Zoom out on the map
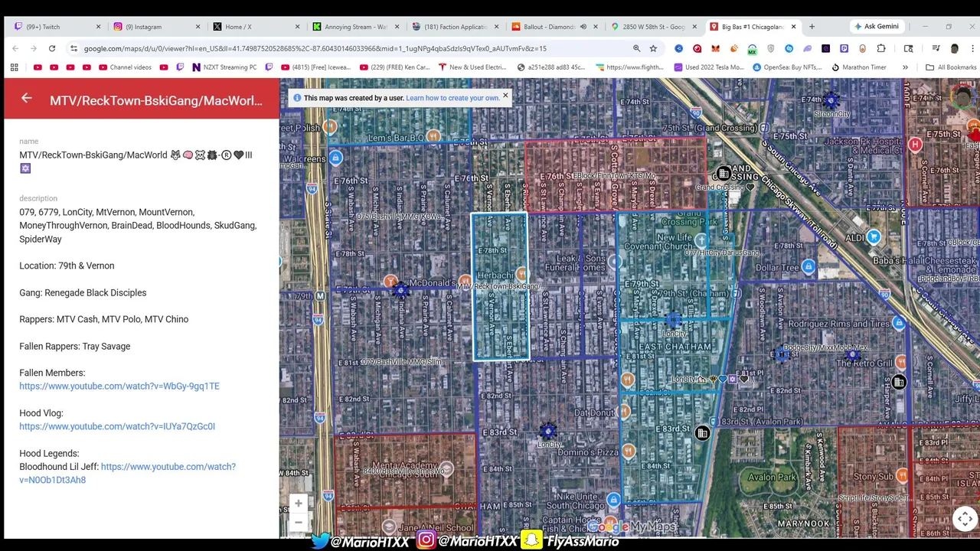Image resolution: width=980 pixels, height=551 pixels. coord(299,522)
